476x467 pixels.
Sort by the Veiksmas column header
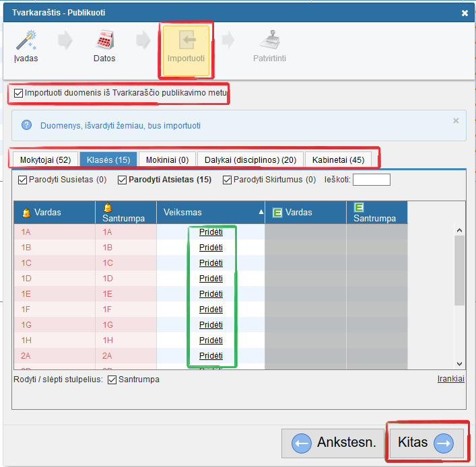(x=210, y=212)
